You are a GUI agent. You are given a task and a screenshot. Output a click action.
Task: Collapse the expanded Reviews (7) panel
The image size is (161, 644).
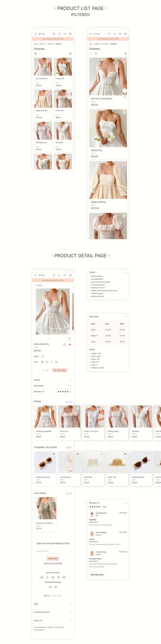click(x=126, y=503)
